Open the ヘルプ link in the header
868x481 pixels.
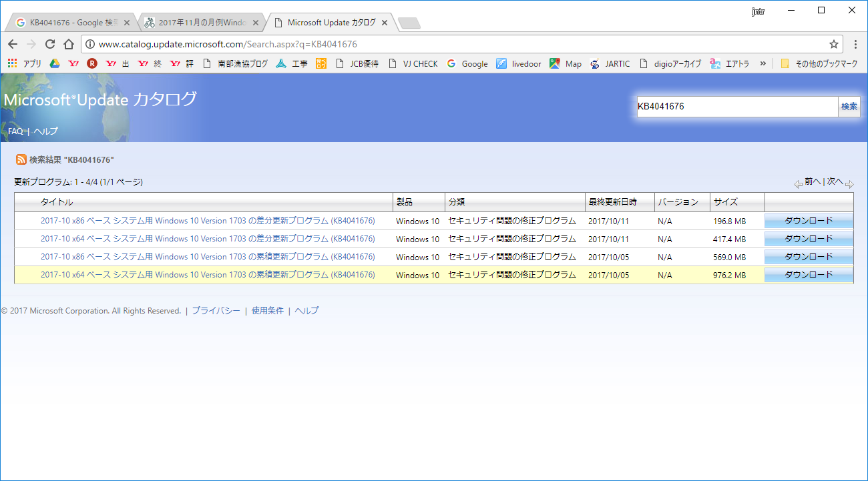click(x=46, y=131)
